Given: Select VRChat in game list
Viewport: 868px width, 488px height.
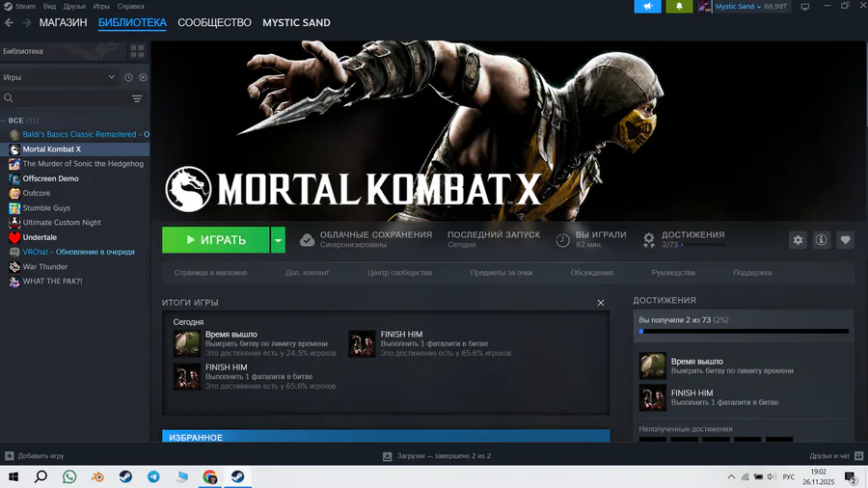Looking at the screenshot, I should (74, 252).
